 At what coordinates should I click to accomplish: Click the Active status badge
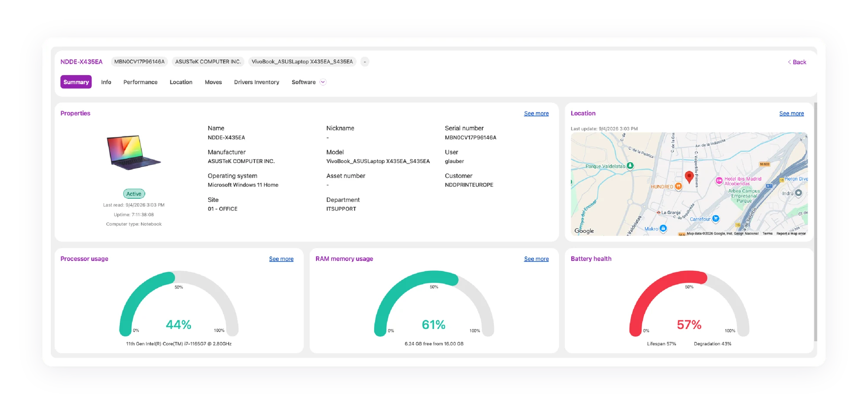click(x=134, y=194)
